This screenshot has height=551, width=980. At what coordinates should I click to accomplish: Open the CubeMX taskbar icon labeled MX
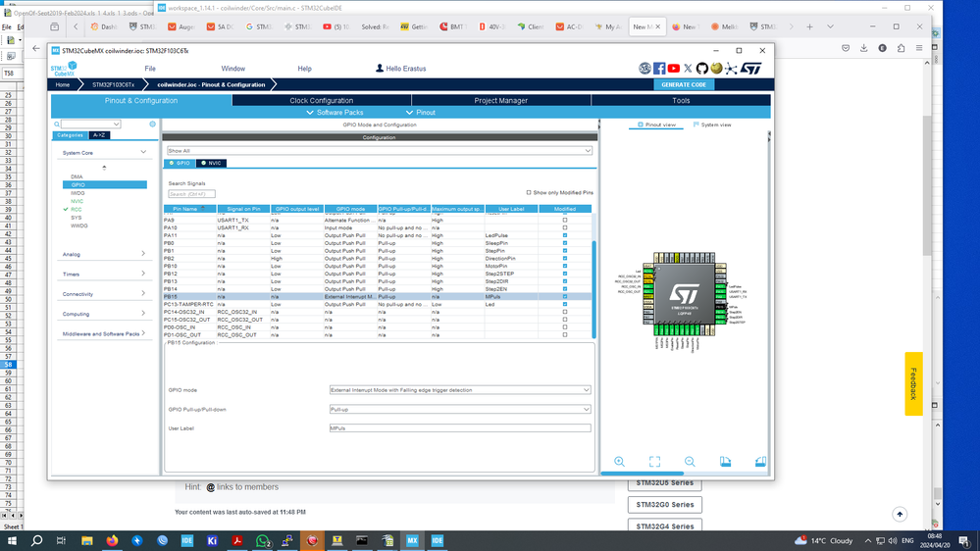pos(412,540)
